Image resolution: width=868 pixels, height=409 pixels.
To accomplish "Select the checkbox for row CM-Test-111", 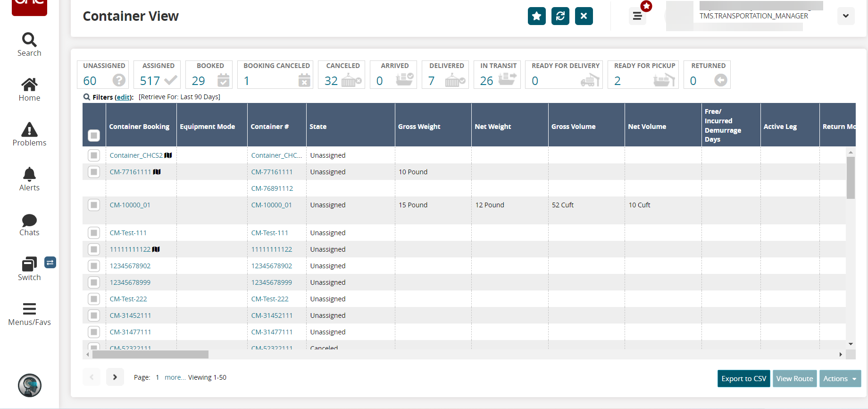I will [94, 233].
